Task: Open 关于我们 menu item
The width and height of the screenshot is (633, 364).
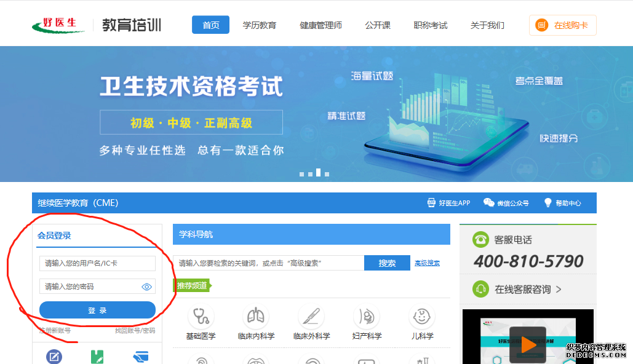Action: (487, 25)
